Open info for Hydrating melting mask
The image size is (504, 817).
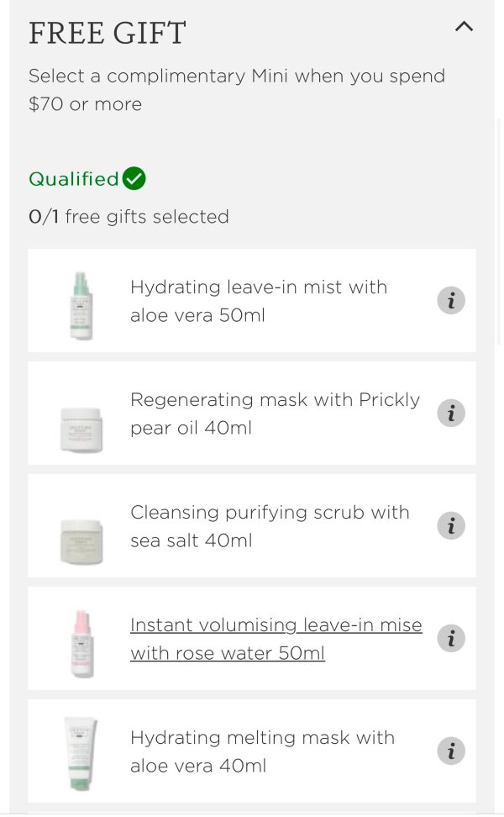click(x=451, y=751)
